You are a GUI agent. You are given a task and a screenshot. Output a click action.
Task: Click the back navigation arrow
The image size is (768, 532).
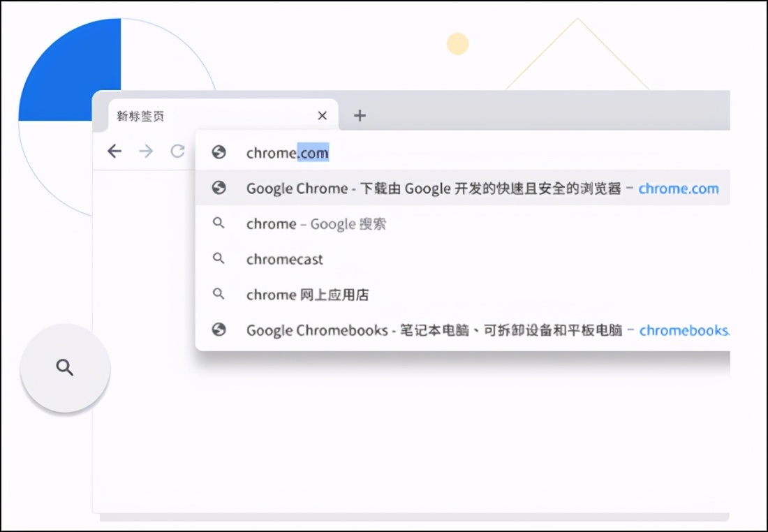tap(115, 152)
